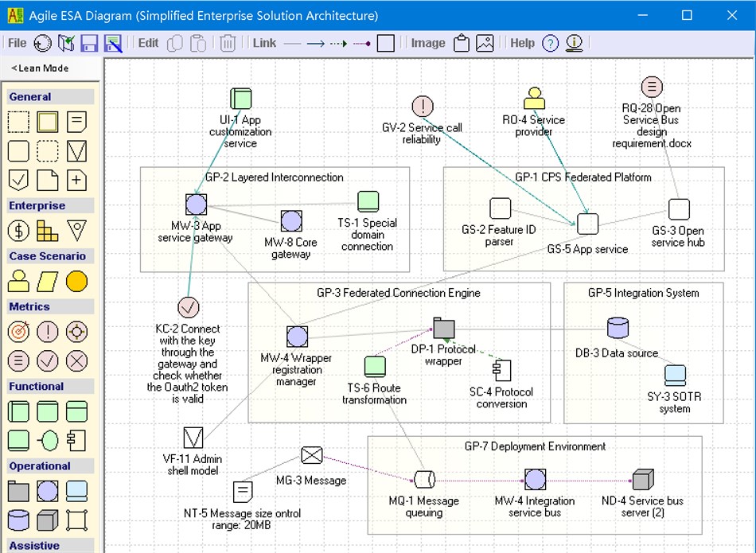
Task: Click the Operational palette section header
Action: click(50, 466)
